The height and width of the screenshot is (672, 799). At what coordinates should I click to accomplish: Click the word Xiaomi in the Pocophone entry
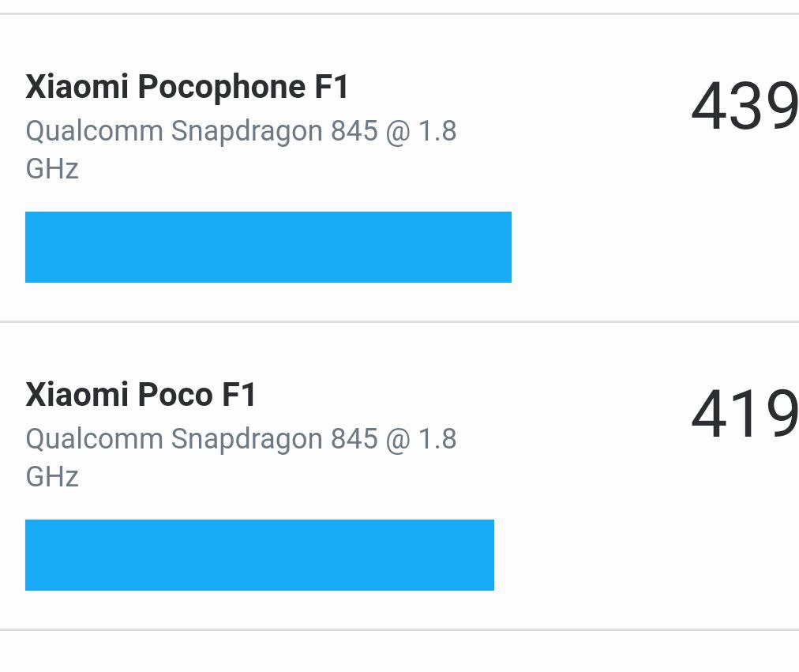[77, 87]
